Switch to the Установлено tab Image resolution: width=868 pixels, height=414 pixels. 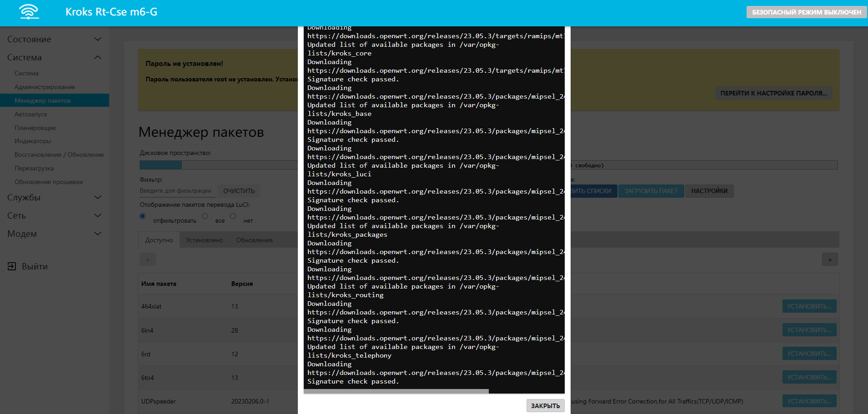[204, 240]
